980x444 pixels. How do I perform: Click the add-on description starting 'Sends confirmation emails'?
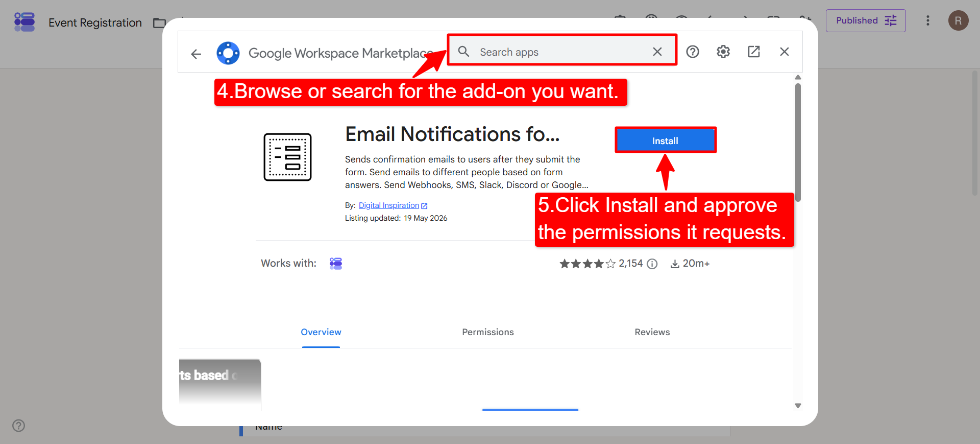click(x=467, y=172)
